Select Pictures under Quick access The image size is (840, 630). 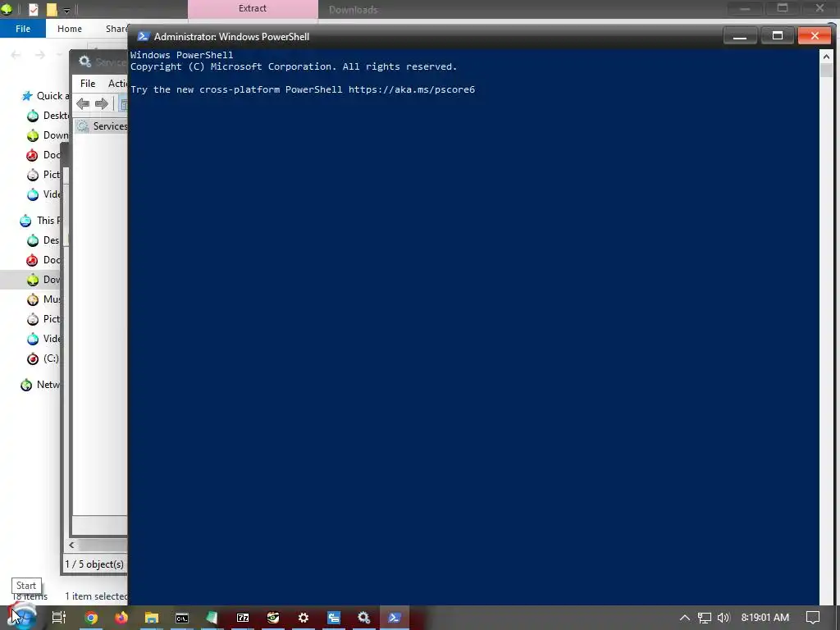click(x=44, y=175)
